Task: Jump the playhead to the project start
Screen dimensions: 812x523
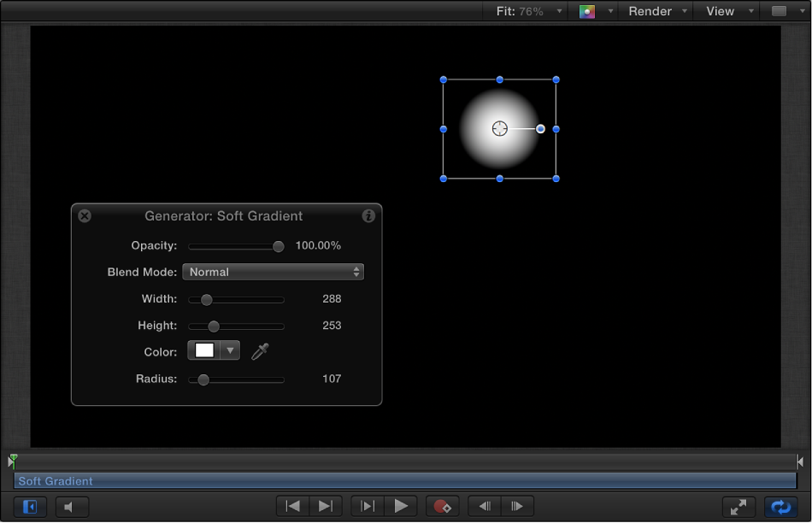Action: tap(292, 506)
